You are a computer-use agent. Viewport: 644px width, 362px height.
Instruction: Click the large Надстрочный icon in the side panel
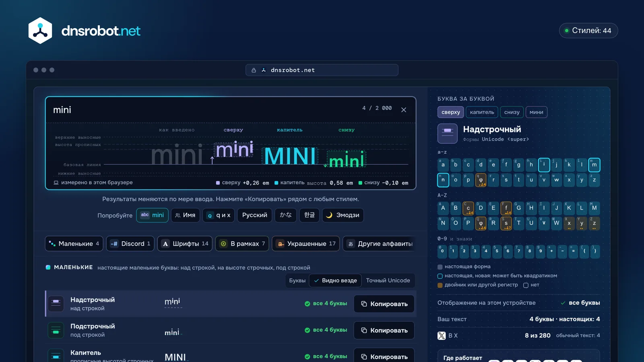click(x=448, y=134)
